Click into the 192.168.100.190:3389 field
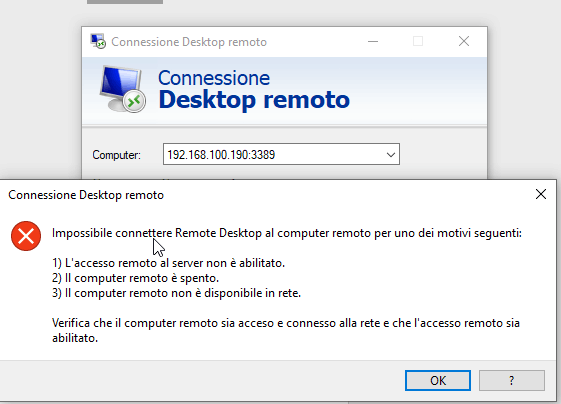Image resolution: width=561 pixels, height=404 pixels. (281, 154)
